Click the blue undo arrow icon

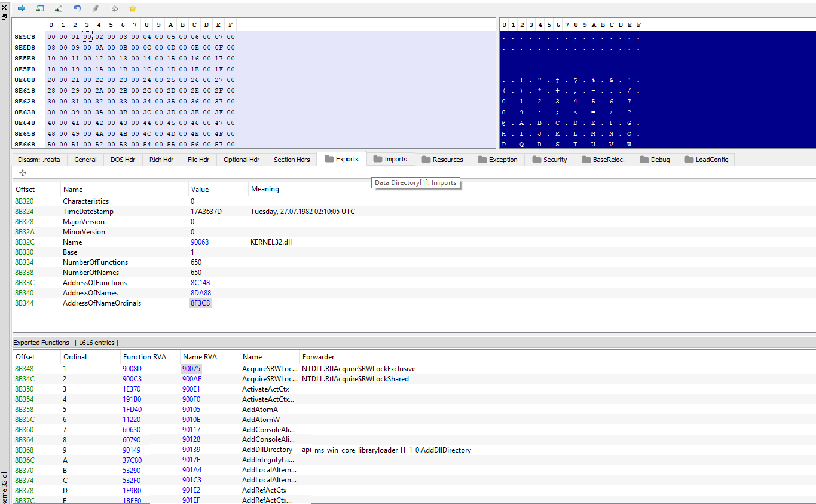click(77, 8)
